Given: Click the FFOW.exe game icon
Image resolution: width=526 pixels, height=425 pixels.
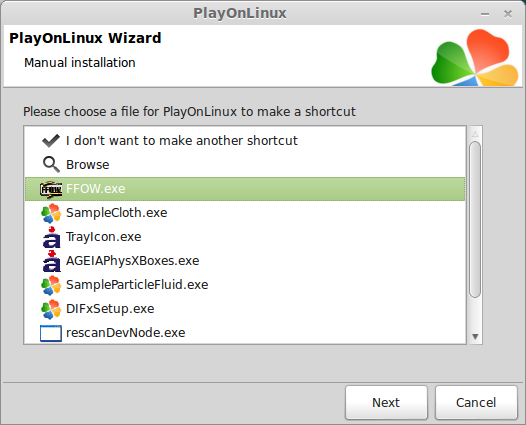Looking at the screenshot, I should coord(51,189).
